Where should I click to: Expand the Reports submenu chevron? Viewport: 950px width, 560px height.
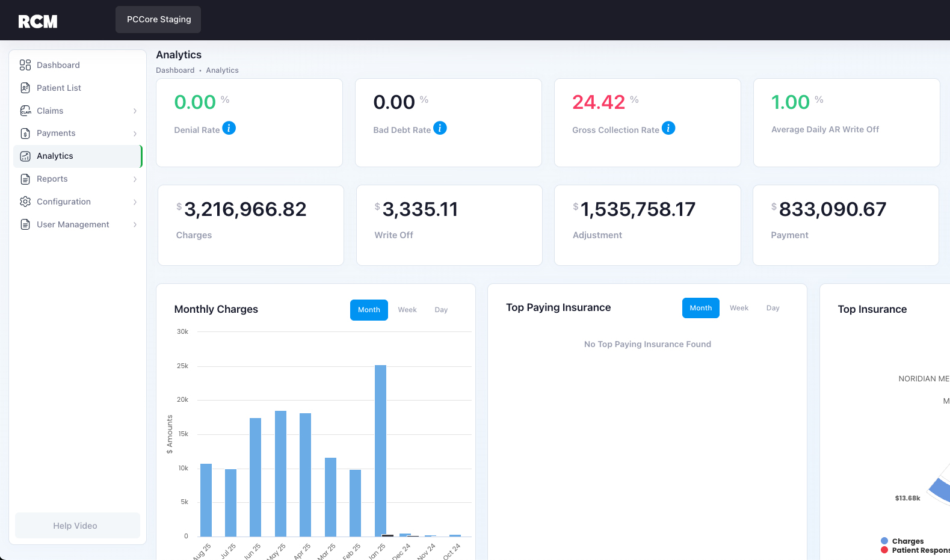pos(135,179)
